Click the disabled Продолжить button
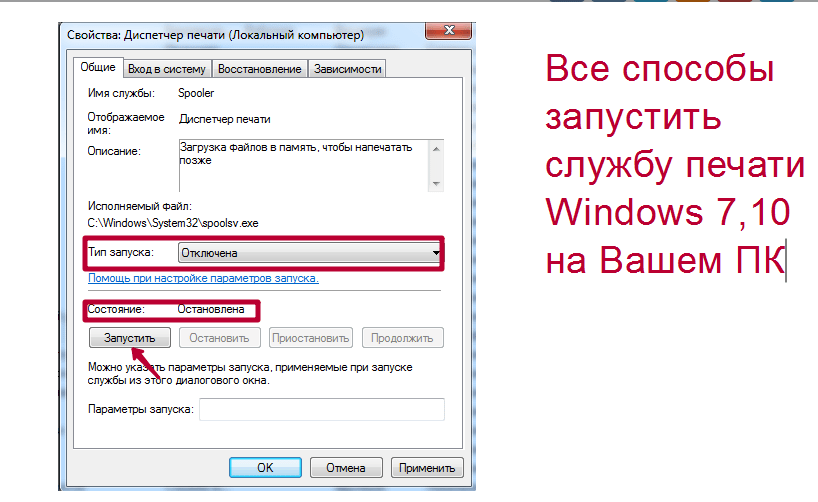 tap(402, 338)
